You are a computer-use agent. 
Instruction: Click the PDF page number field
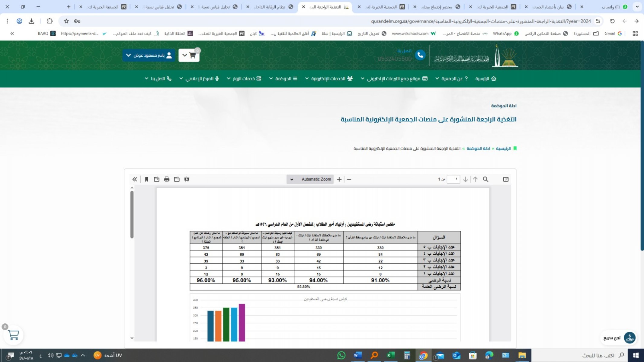click(453, 179)
